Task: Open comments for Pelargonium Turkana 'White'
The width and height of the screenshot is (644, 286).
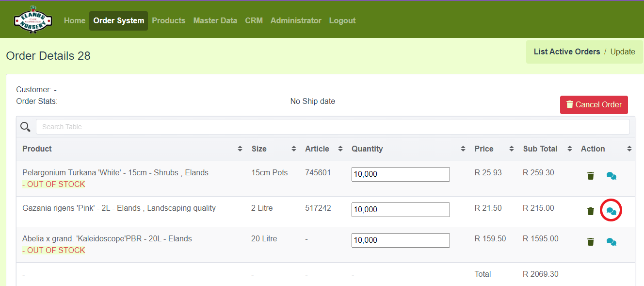Action: (611, 176)
